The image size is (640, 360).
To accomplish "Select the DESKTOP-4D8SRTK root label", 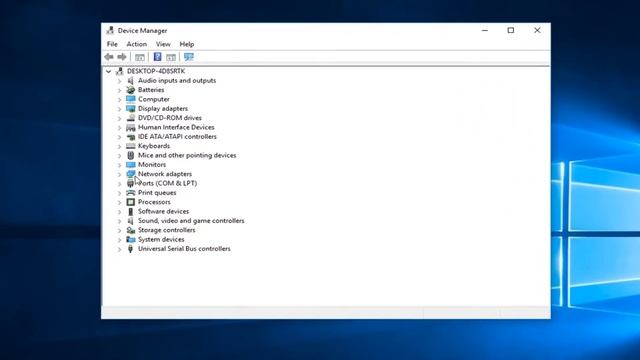I will [x=156, y=71].
